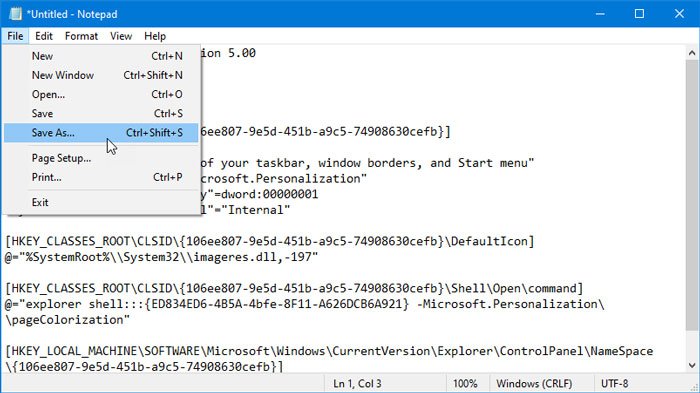Close the Untitled Notepad window
This screenshot has height=393, width=700.
coord(679,14)
